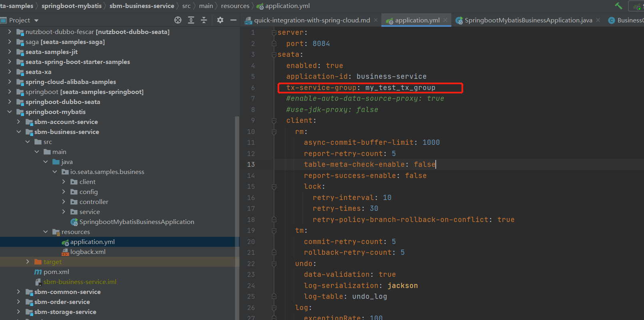
Task: Select sbm-business-service.iml file
Action: coord(80,282)
